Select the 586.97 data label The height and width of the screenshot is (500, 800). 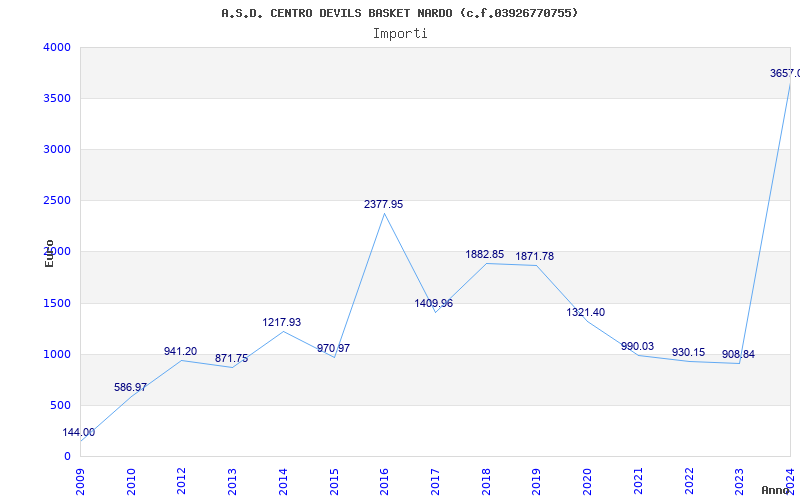point(130,387)
